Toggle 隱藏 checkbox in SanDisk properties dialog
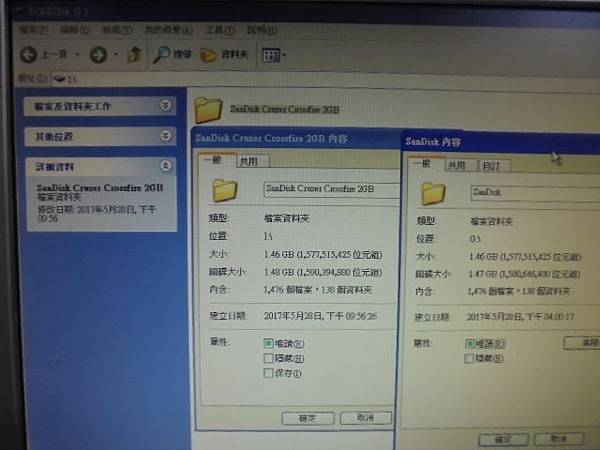 point(469,358)
